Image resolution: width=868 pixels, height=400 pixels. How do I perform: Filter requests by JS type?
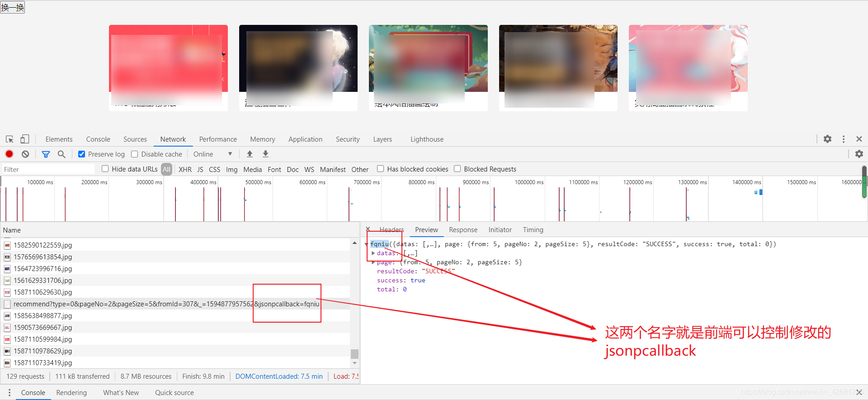[x=200, y=169]
